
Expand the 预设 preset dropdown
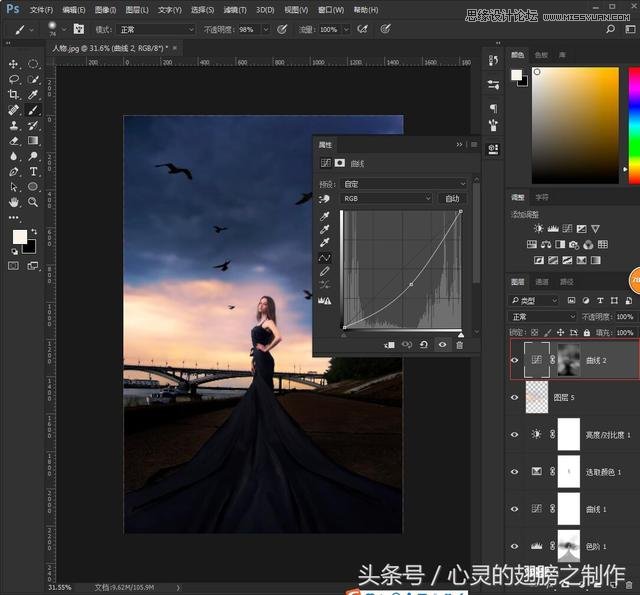point(405,184)
